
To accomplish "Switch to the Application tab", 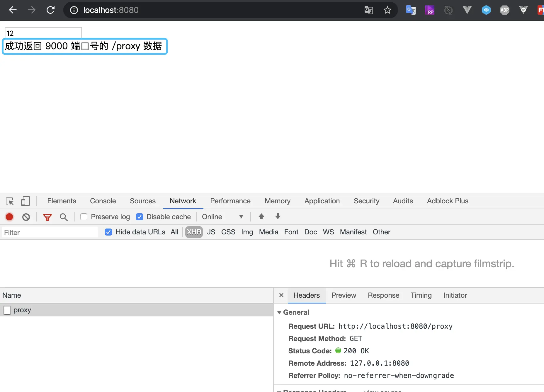I will point(322,201).
